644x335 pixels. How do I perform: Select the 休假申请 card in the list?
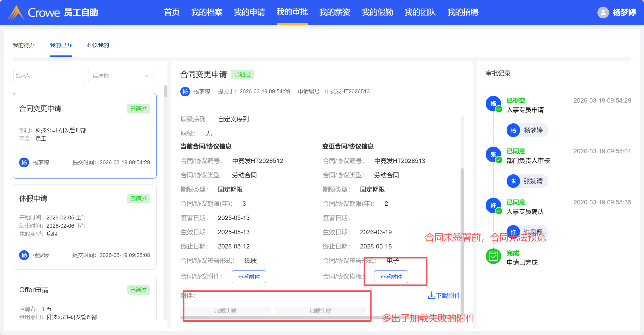pyautogui.click(x=84, y=227)
